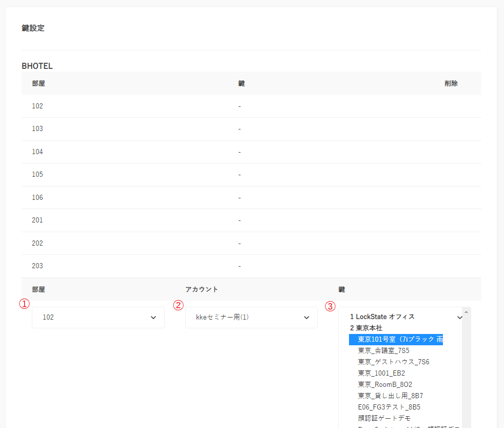Pick 東京_1001_EB2 from the key list
Screen dimensions: 504x428
tap(381, 373)
